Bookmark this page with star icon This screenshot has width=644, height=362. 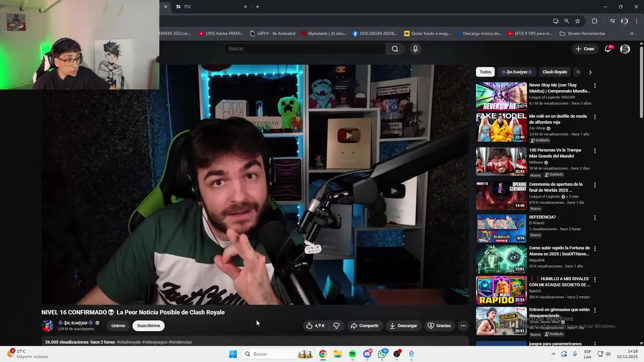tap(578, 21)
